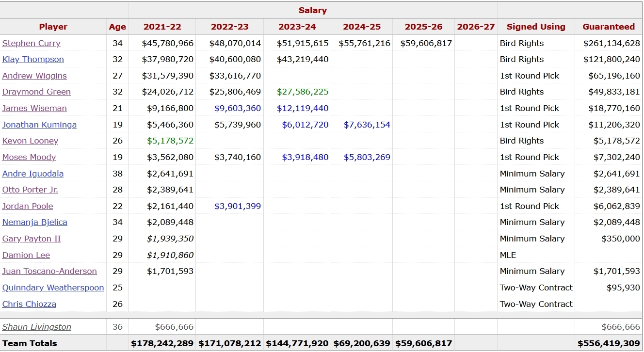Open Kevon Looney player link
The height and width of the screenshot is (352, 644).
30,141
